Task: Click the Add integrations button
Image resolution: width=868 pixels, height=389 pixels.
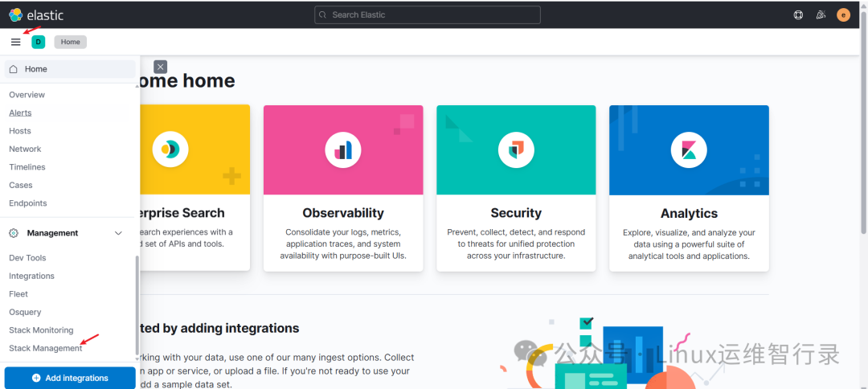Action: point(70,378)
